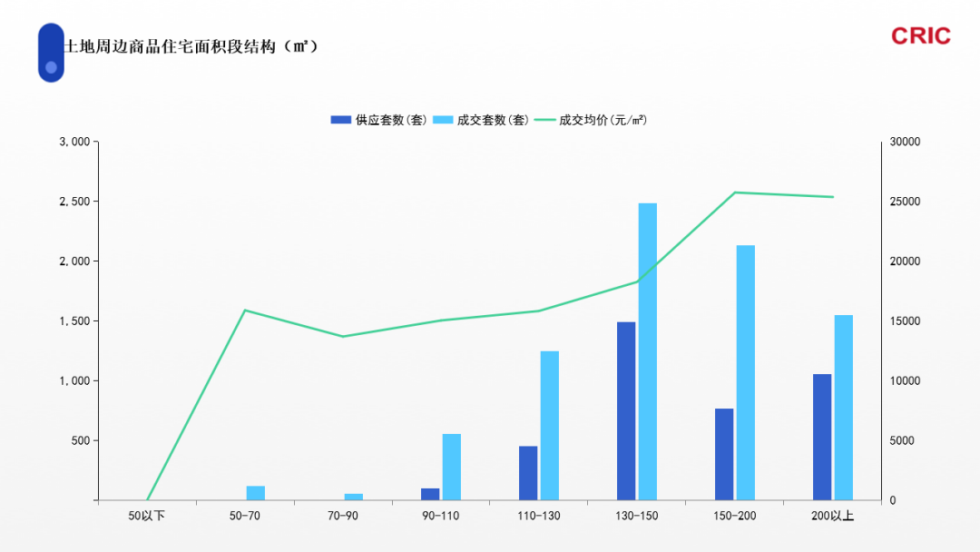Toggle the 供应套数(套) legend entry
Viewport: 980px width, 552px height.
pos(378,120)
